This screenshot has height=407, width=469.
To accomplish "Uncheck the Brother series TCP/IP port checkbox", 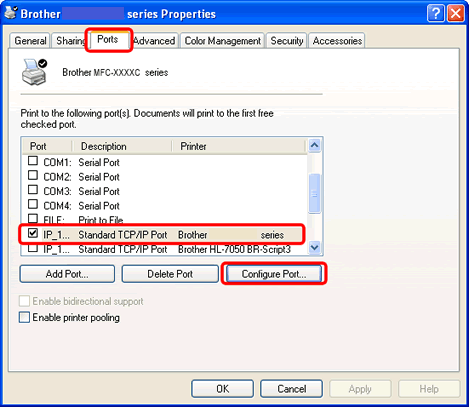I will (33, 233).
